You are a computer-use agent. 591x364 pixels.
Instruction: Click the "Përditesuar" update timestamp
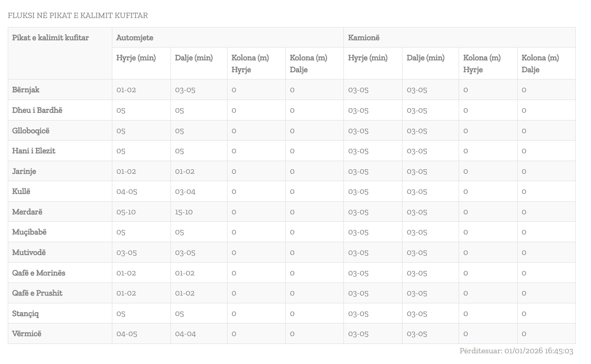point(516,351)
